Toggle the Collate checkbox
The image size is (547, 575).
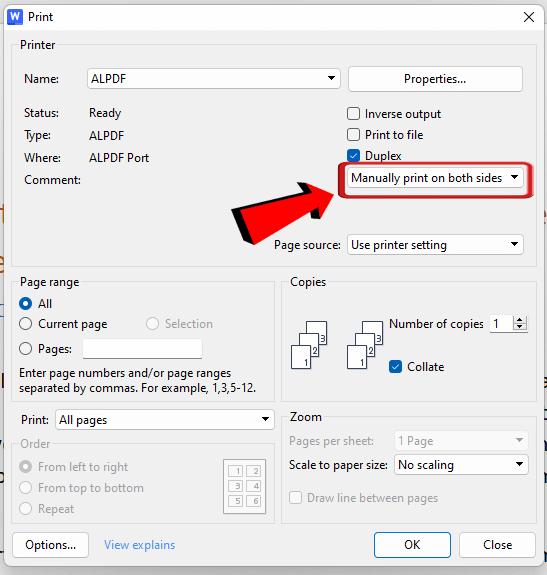click(395, 367)
